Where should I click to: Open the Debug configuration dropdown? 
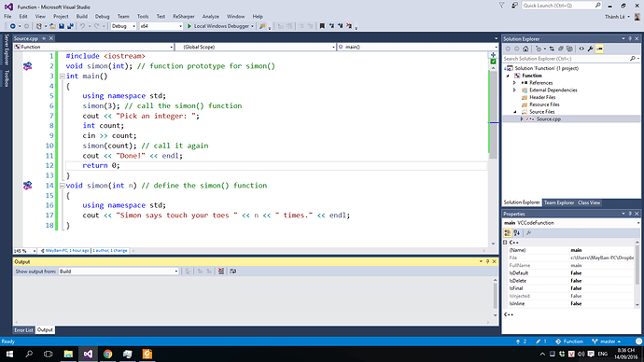pos(123,26)
